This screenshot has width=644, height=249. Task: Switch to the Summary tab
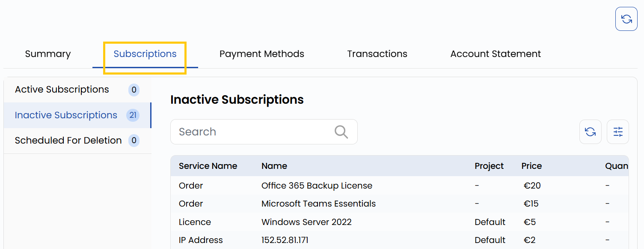47,54
